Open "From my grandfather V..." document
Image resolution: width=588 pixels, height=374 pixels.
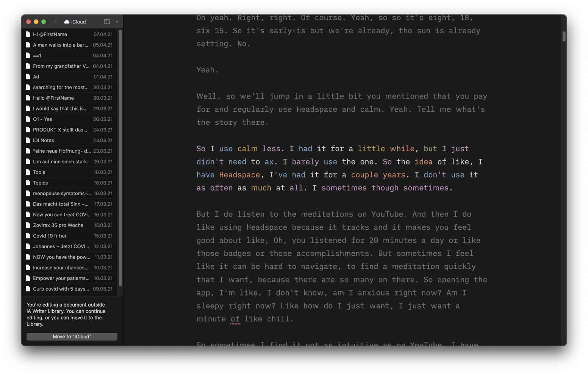pos(69,66)
